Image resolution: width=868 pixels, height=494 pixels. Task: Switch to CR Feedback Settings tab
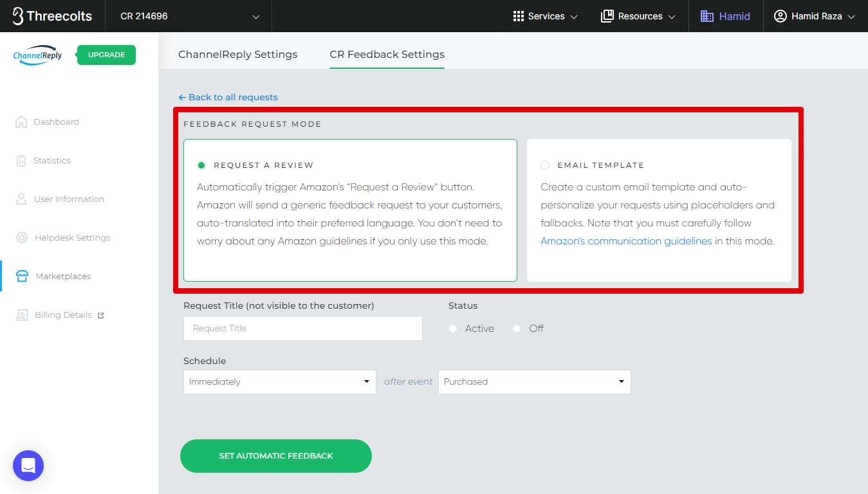coord(387,55)
